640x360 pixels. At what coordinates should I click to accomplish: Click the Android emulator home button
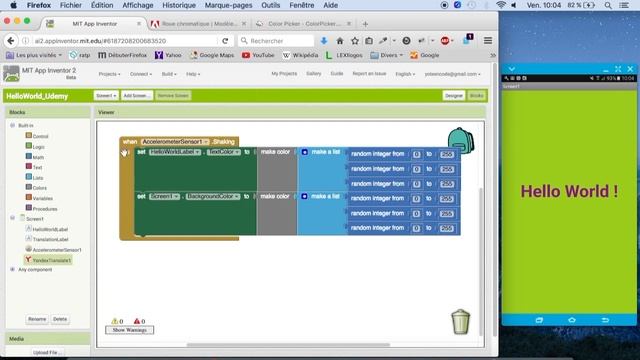pos(571,320)
